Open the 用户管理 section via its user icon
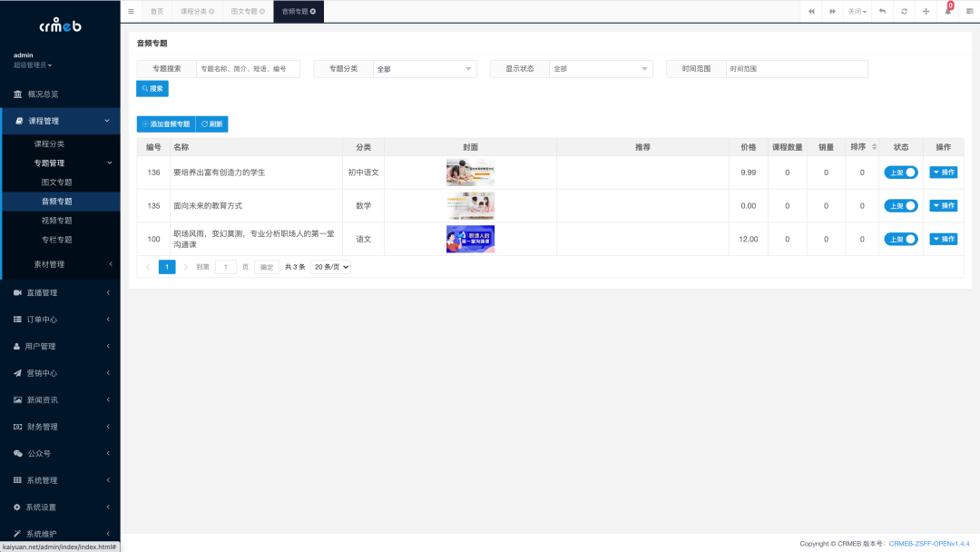 (x=18, y=346)
